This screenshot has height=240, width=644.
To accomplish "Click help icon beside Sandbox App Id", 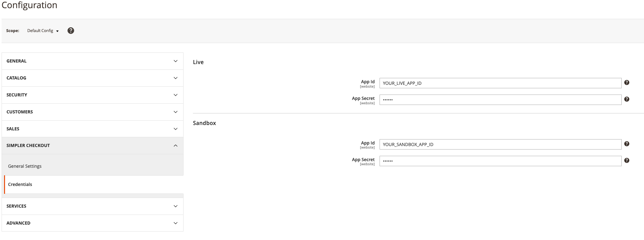I will [627, 144].
